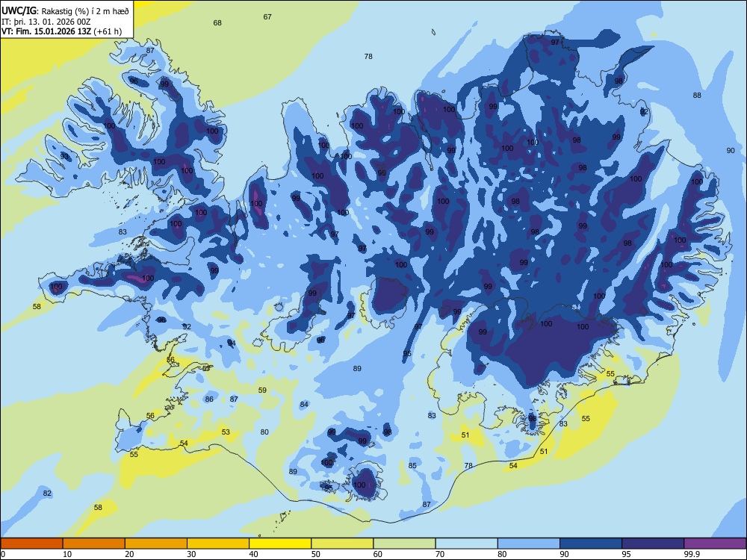The image size is (747, 560).
Task: Pick the 20–30% amber legend swatch
Action: (x=156, y=544)
